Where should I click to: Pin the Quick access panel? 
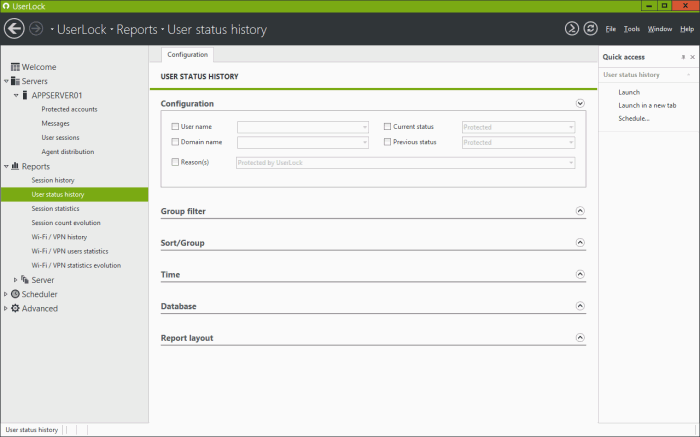coord(683,57)
